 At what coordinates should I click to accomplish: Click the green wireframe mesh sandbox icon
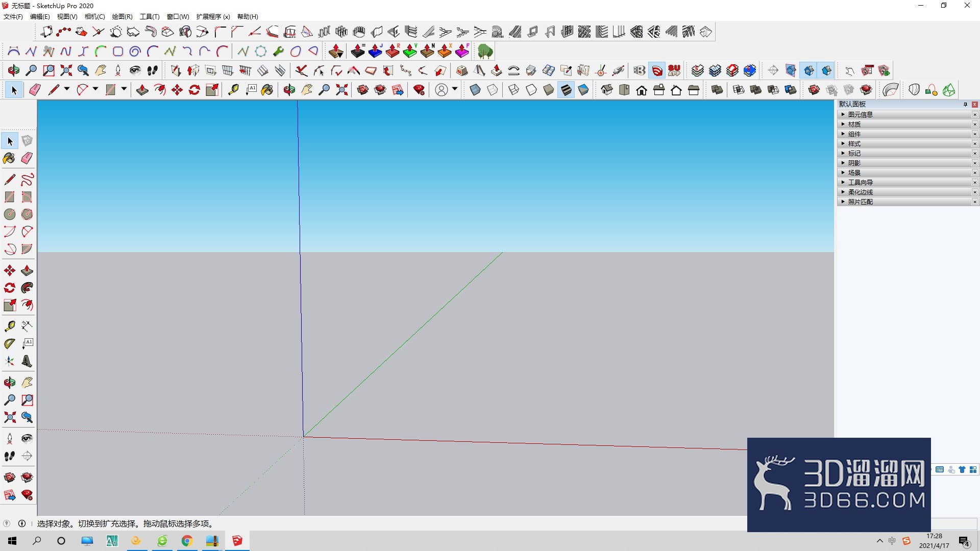[949, 90]
